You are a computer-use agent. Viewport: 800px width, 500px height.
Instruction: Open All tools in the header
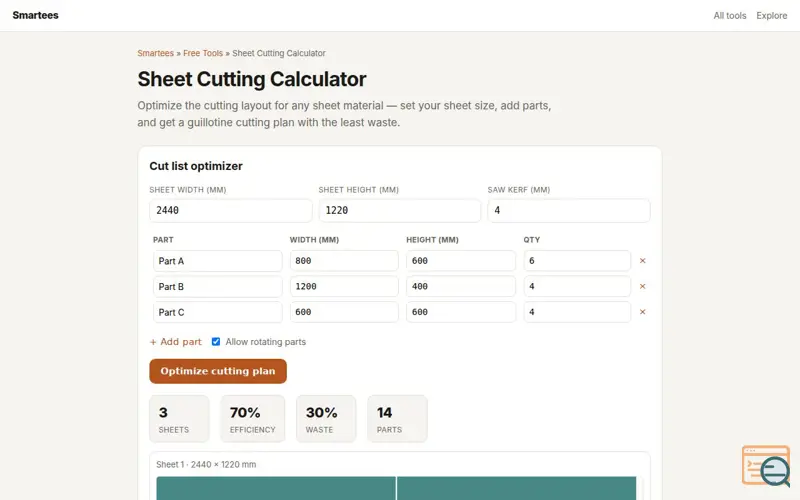(x=730, y=16)
